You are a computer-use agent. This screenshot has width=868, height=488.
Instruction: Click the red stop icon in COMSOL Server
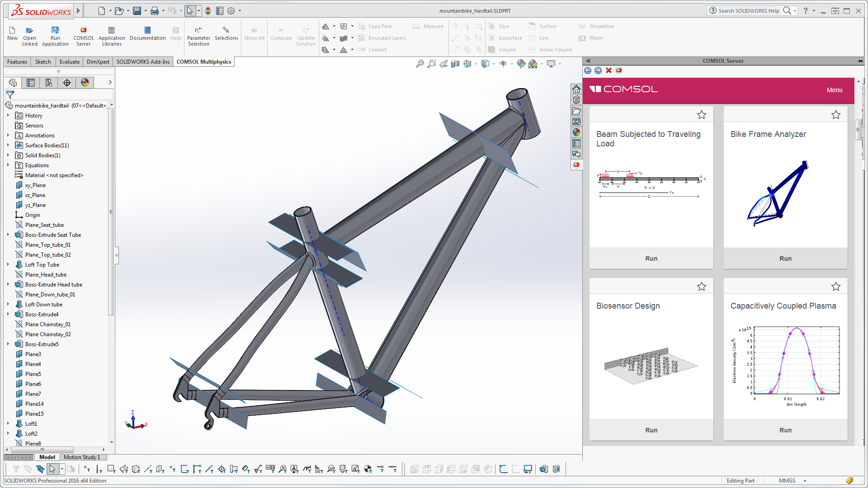[x=609, y=70]
